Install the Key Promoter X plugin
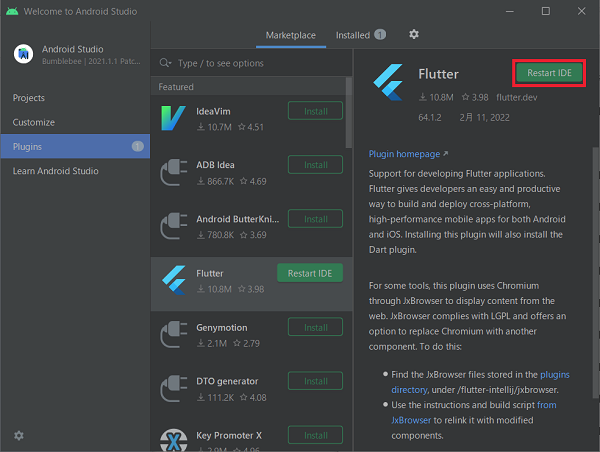600x452 pixels. coord(315,435)
